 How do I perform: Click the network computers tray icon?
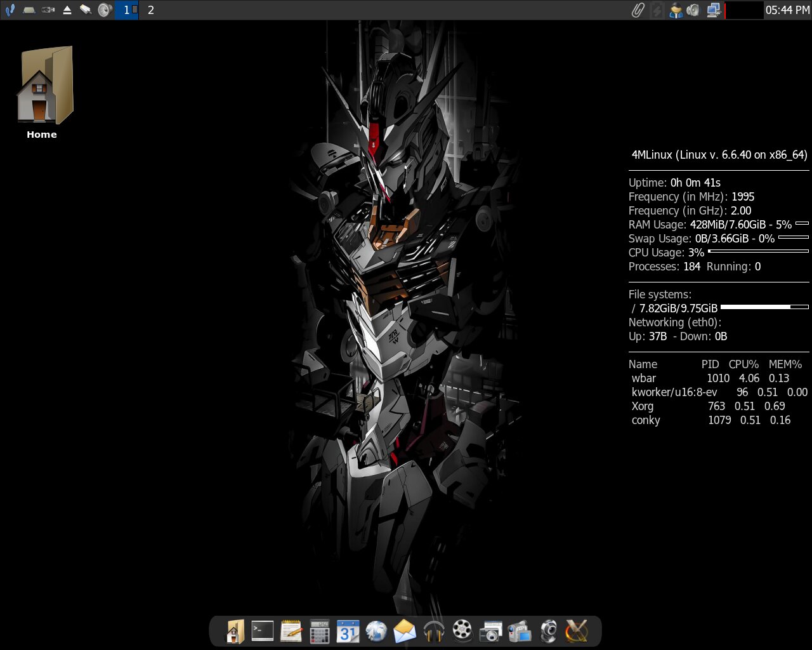coord(713,10)
